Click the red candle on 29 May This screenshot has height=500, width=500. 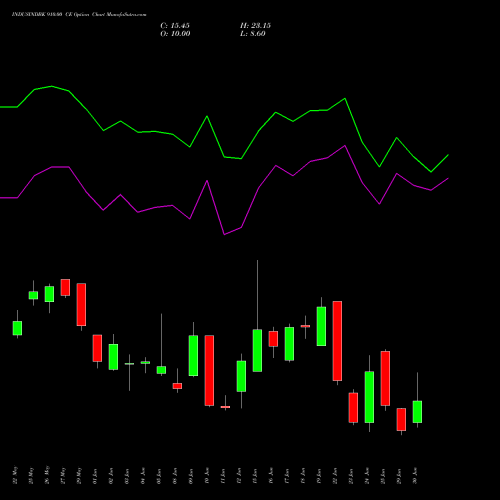pos(81,304)
